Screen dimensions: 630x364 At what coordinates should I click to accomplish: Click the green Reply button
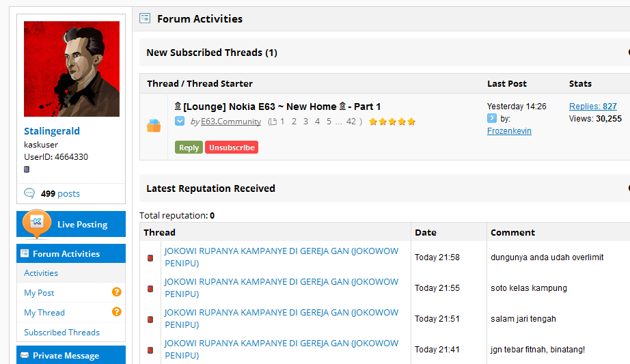click(189, 148)
